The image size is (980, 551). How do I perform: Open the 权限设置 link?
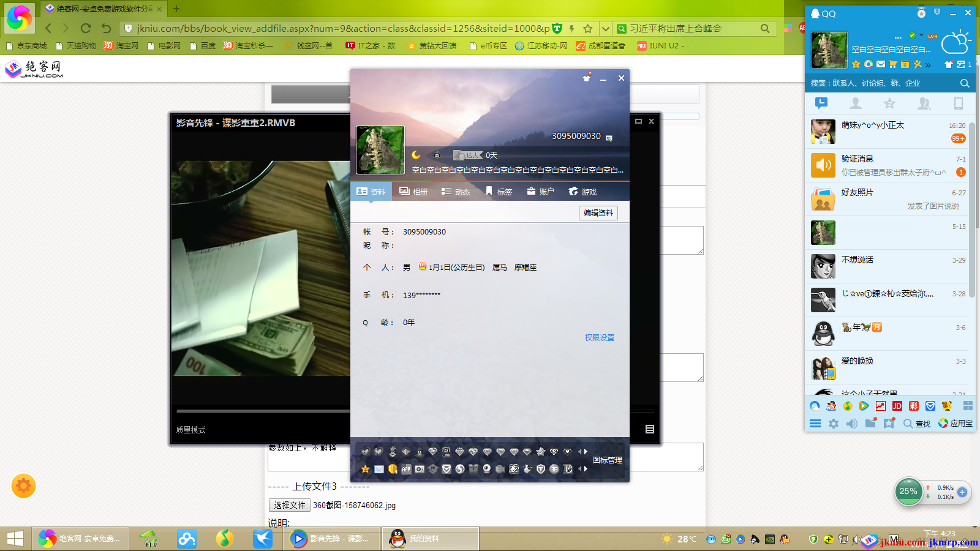tap(599, 338)
